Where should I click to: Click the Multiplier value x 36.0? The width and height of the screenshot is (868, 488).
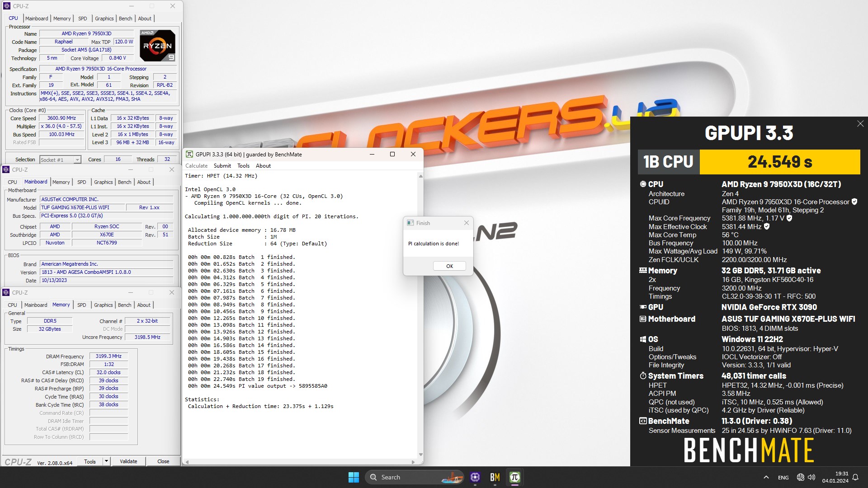tap(61, 126)
